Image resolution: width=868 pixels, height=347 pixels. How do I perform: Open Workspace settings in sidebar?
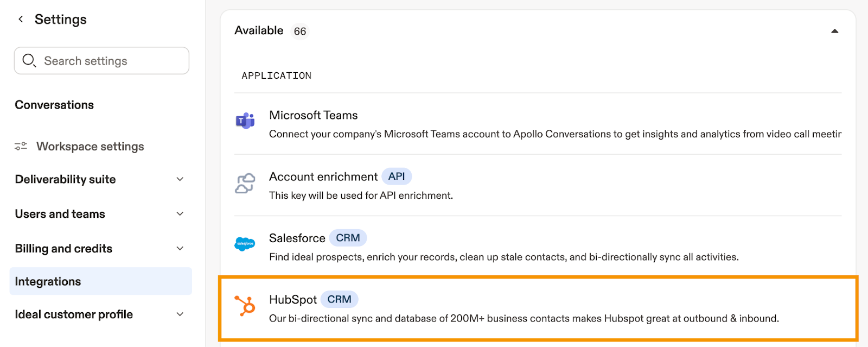90,146
